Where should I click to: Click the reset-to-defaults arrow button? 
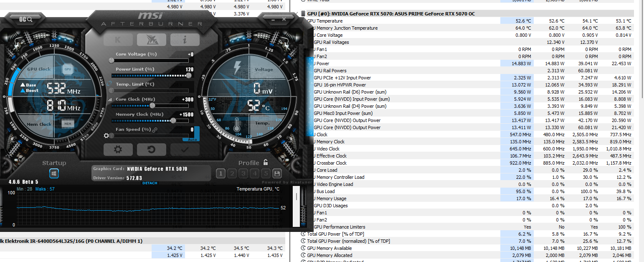tap(151, 149)
